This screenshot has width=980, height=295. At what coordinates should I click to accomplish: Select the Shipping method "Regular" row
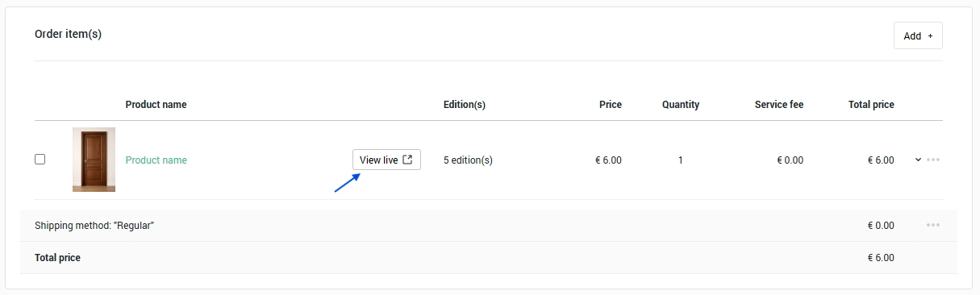[x=488, y=226]
